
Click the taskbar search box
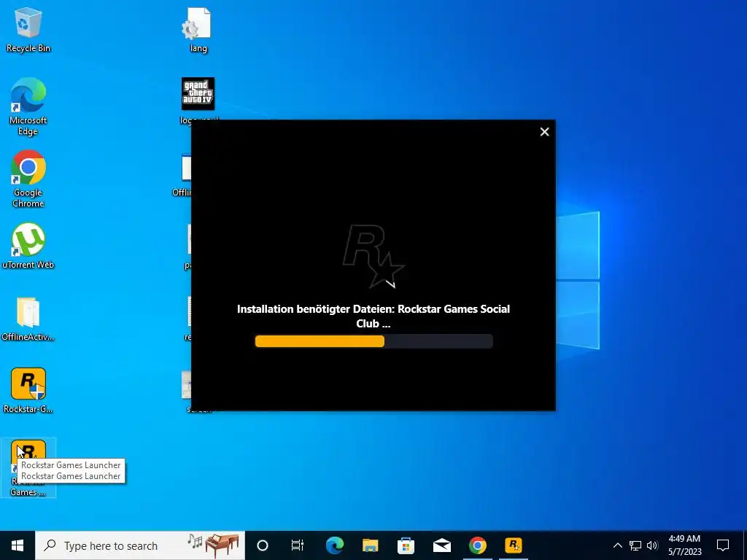coord(140,545)
